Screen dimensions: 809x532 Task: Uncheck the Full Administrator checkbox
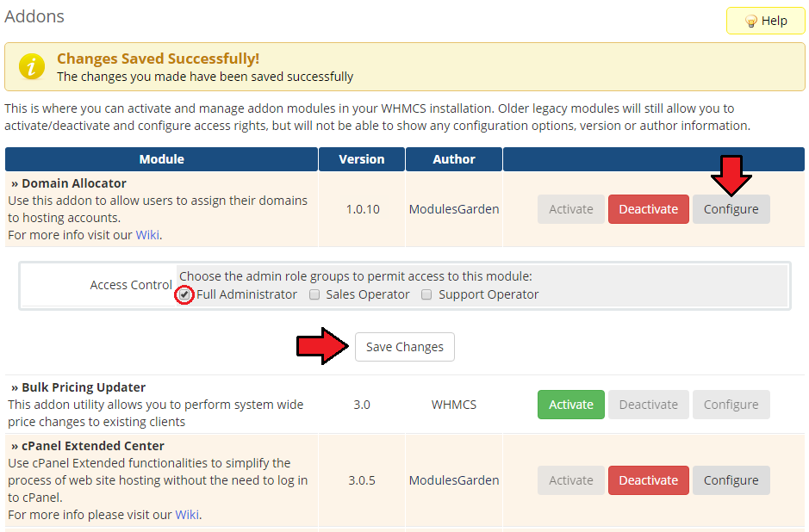tap(184, 295)
